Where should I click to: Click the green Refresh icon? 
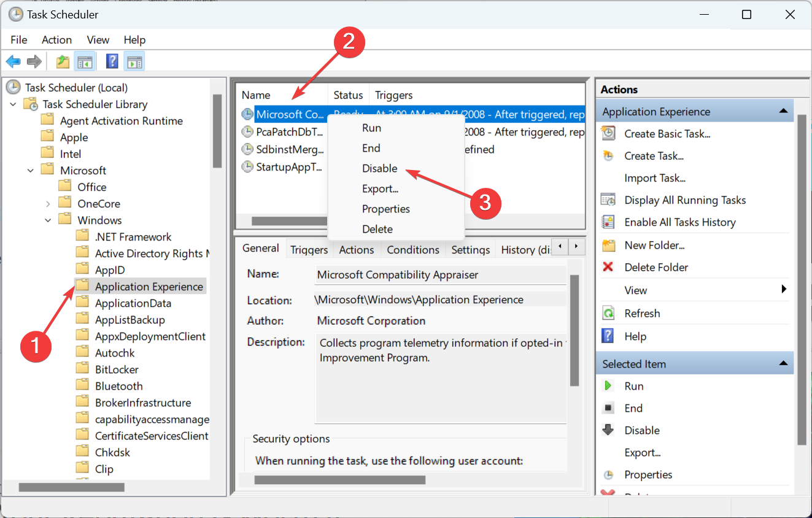[608, 313]
